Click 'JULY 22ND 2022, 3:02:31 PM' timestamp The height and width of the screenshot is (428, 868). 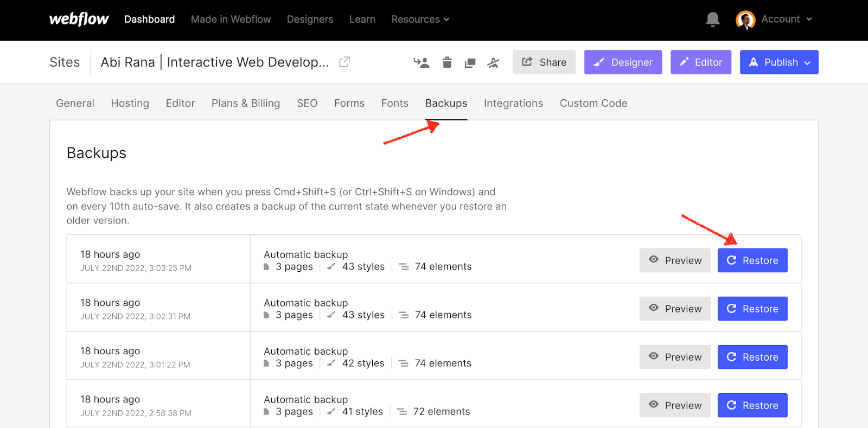click(135, 316)
